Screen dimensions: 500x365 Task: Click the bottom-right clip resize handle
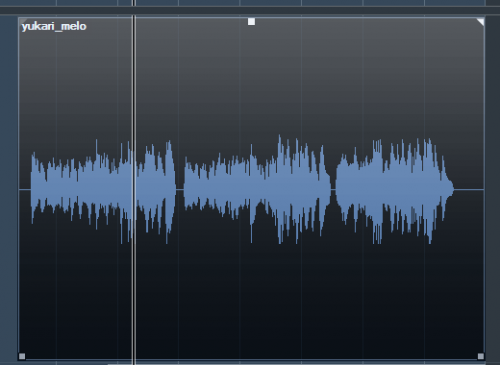[x=481, y=356]
